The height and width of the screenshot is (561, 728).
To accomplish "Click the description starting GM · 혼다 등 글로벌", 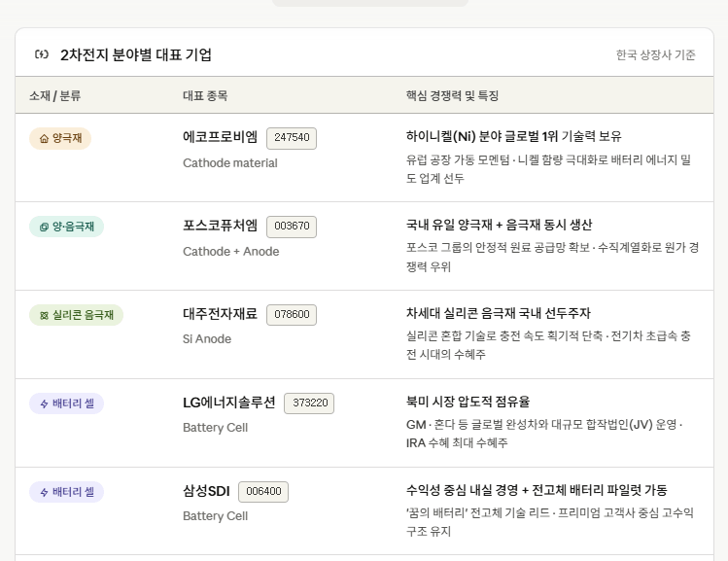I will tap(544, 434).
